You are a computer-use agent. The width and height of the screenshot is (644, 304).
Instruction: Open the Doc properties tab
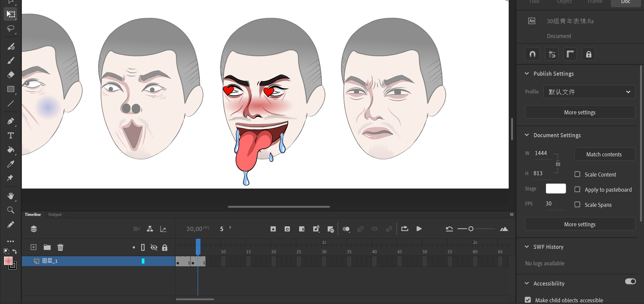626,2
